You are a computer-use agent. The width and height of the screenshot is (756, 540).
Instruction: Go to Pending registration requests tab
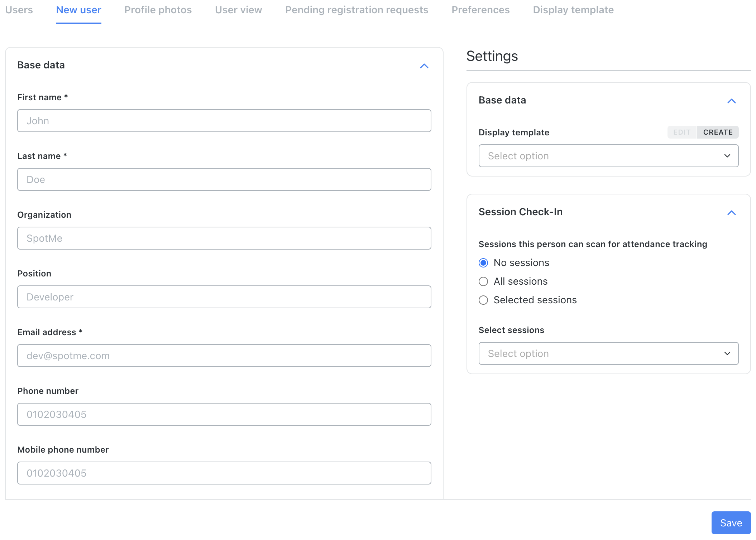tap(357, 10)
